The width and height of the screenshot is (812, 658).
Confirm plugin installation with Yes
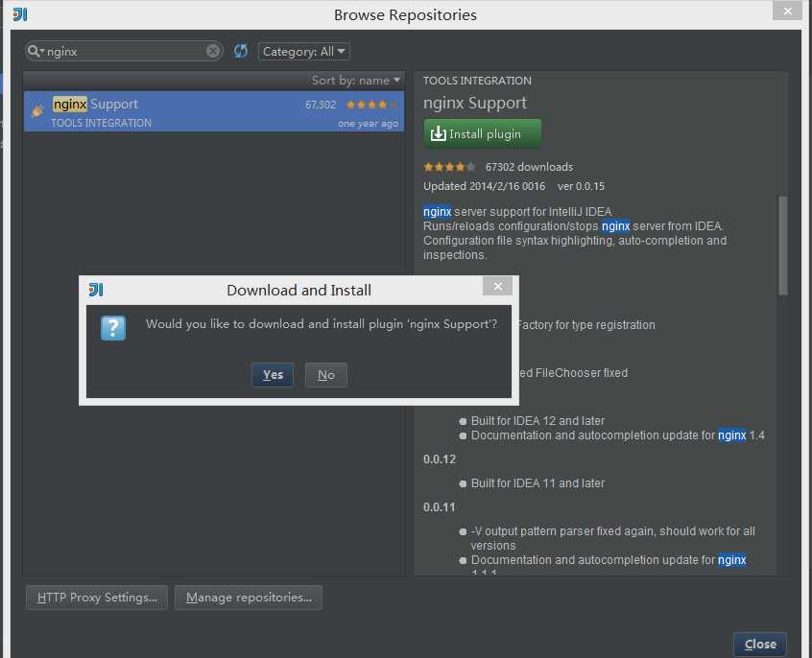[273, 375]
